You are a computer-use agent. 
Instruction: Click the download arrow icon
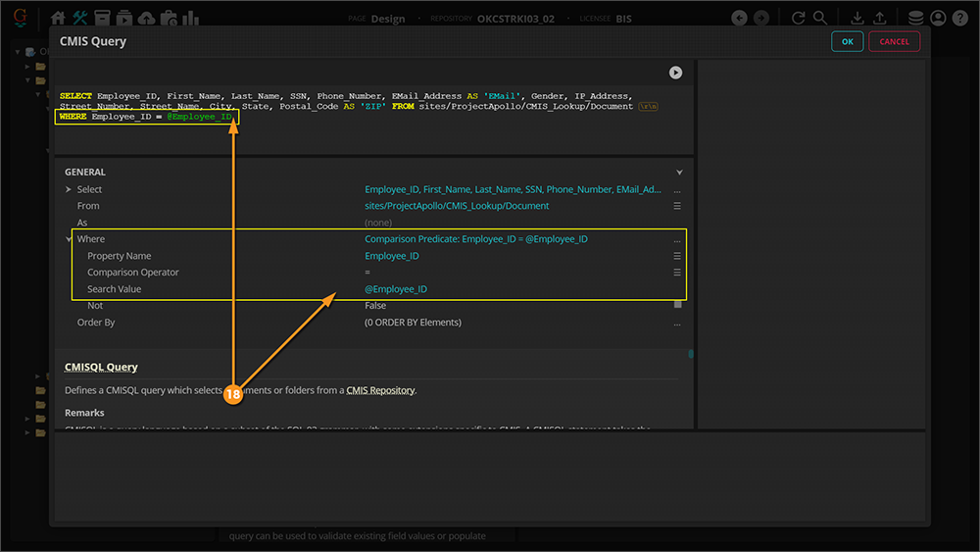point(857,18)
